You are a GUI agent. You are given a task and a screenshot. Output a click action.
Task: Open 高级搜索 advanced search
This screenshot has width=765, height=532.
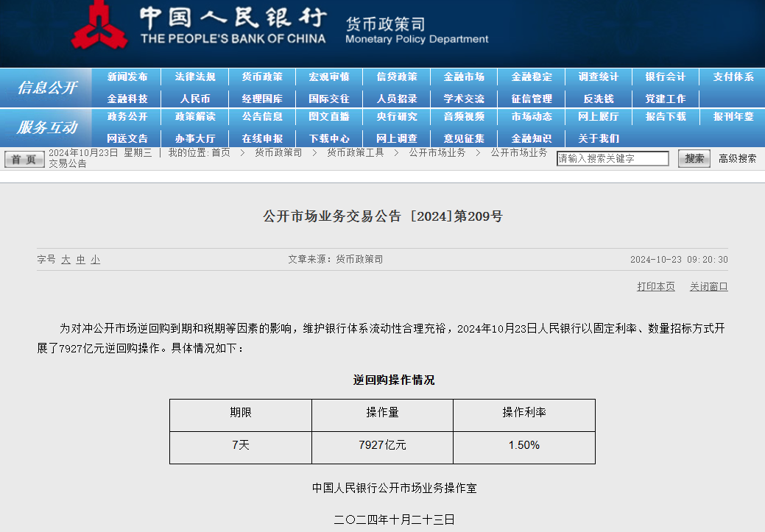tap(737, 158)
